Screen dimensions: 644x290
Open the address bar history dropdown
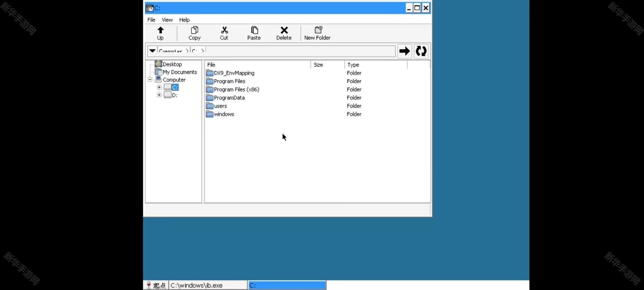coord(152,51)
